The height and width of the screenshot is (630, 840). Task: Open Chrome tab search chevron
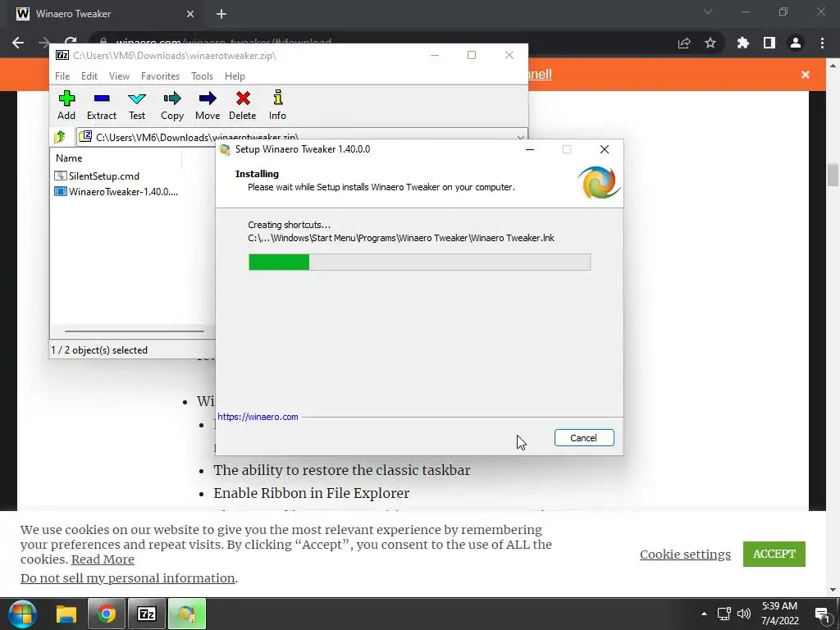click(x=708, y=11)
